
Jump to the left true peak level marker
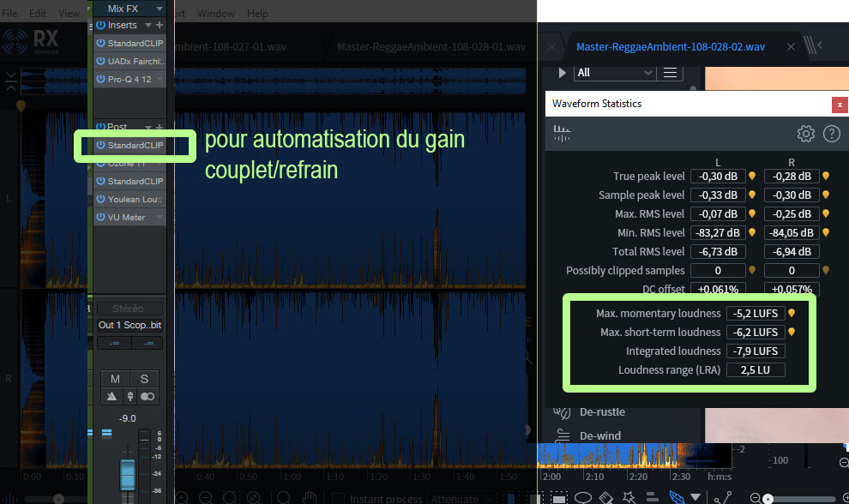751,176
